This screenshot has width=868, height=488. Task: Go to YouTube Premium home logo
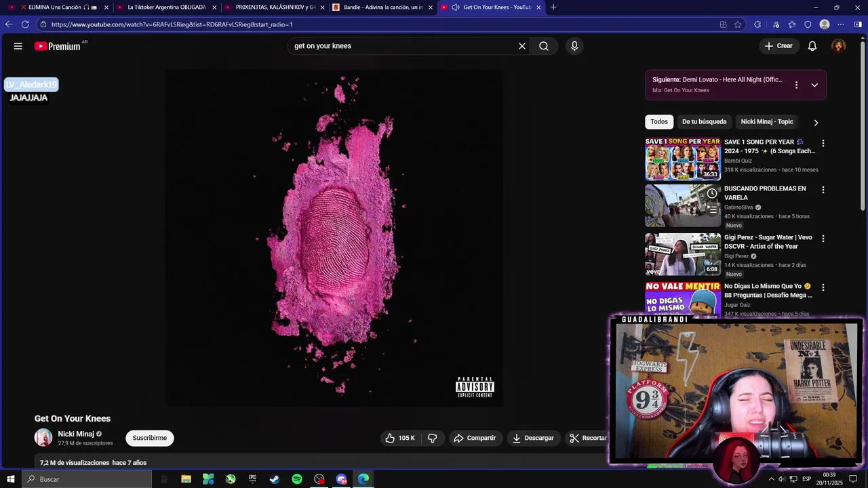[58, 46]
